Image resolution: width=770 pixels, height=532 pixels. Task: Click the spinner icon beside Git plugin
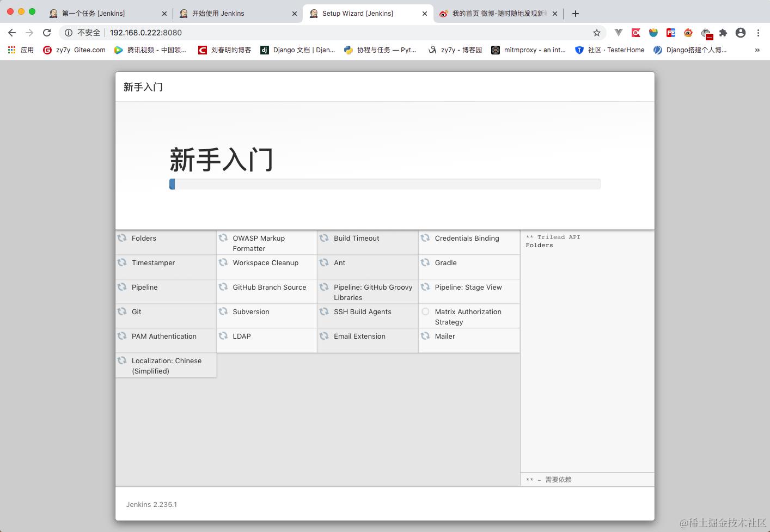tap(122, 311)
